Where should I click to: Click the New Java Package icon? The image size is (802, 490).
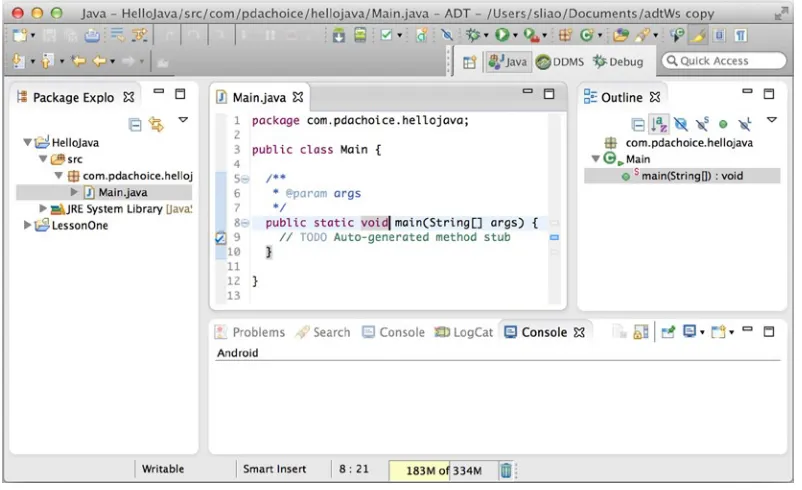[565, 35]
